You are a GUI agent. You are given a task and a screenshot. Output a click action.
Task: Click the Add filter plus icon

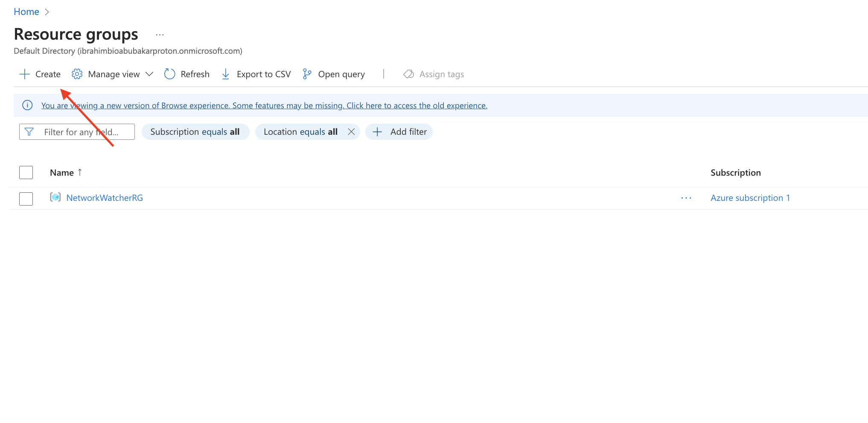click(377, 132)
